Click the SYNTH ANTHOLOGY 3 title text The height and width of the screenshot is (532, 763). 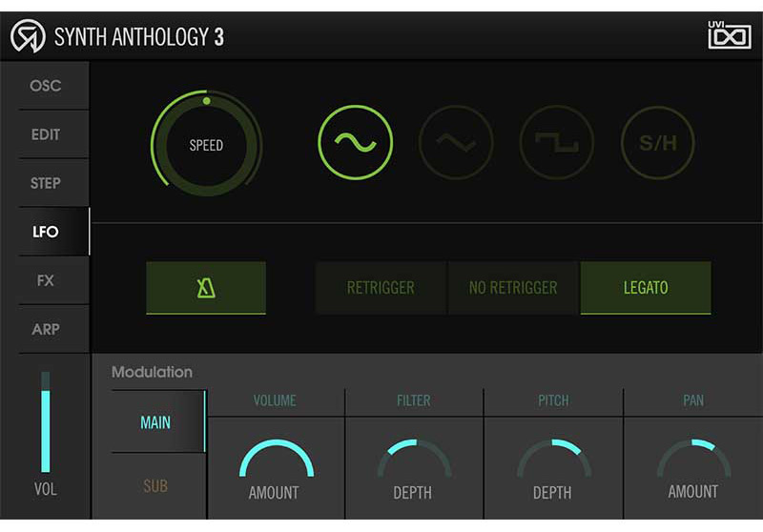point(138,37)
